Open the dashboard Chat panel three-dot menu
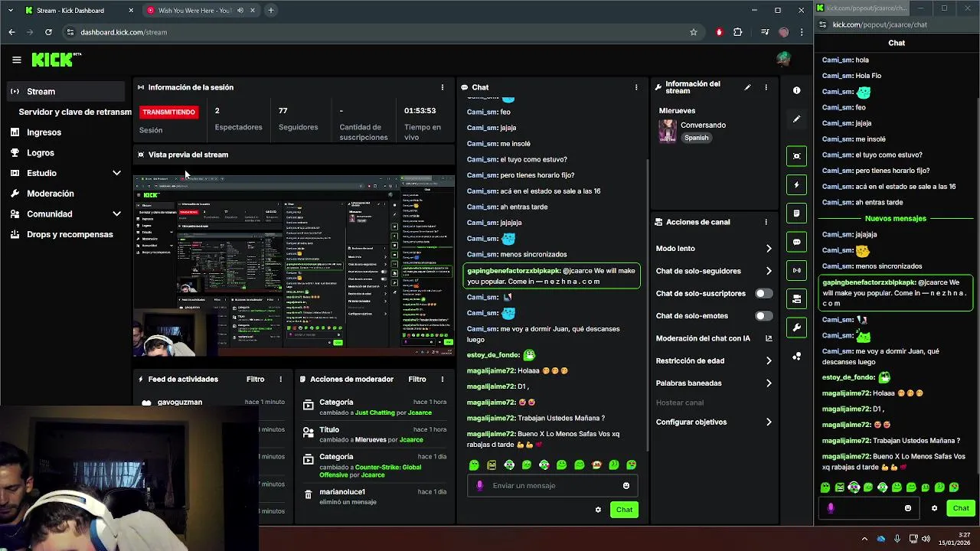980x551 pixels. point(635,87)
